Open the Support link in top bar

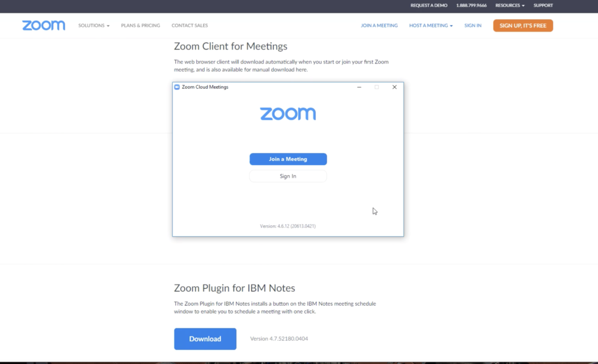pos(543,5)
